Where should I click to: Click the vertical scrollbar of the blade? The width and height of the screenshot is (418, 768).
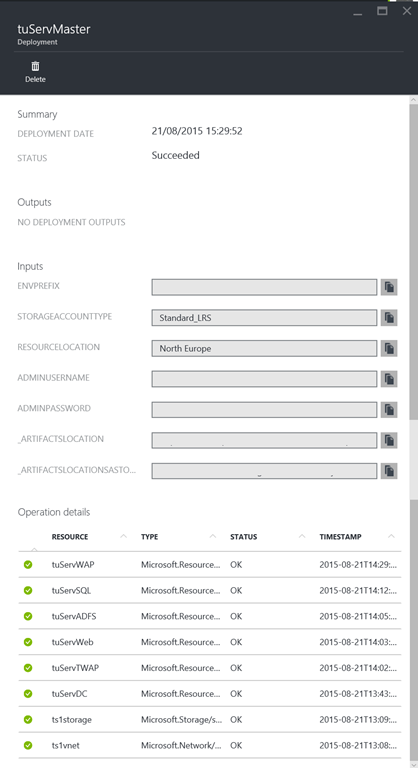(414, 258)
